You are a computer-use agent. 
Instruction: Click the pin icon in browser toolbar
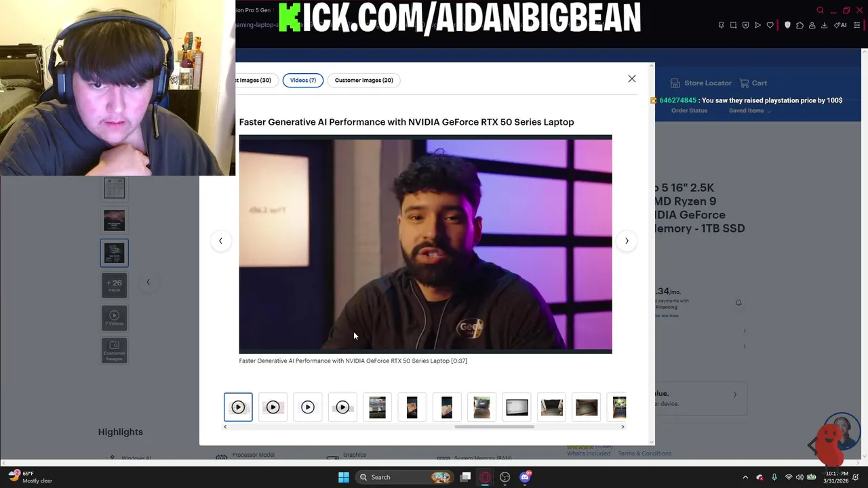721,25
